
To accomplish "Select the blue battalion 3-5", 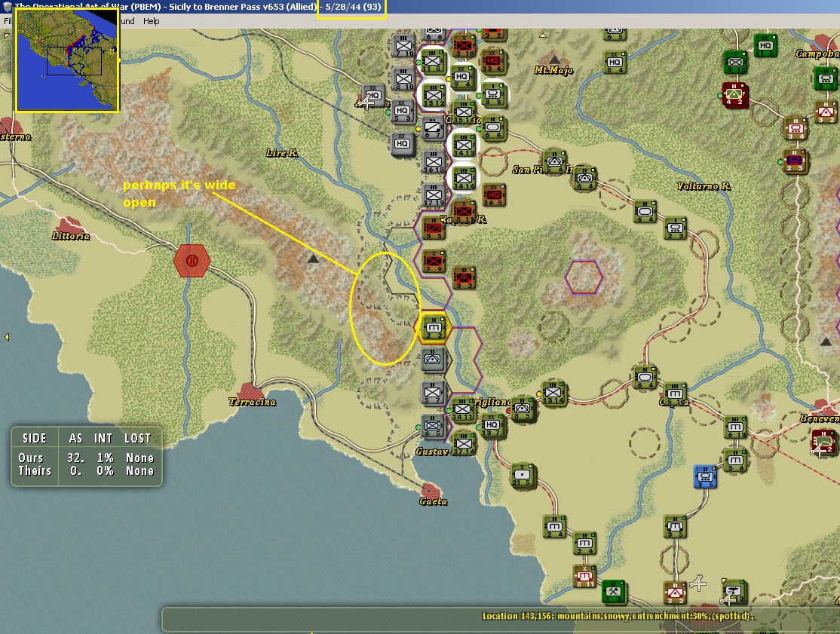I will coord(706,477).
